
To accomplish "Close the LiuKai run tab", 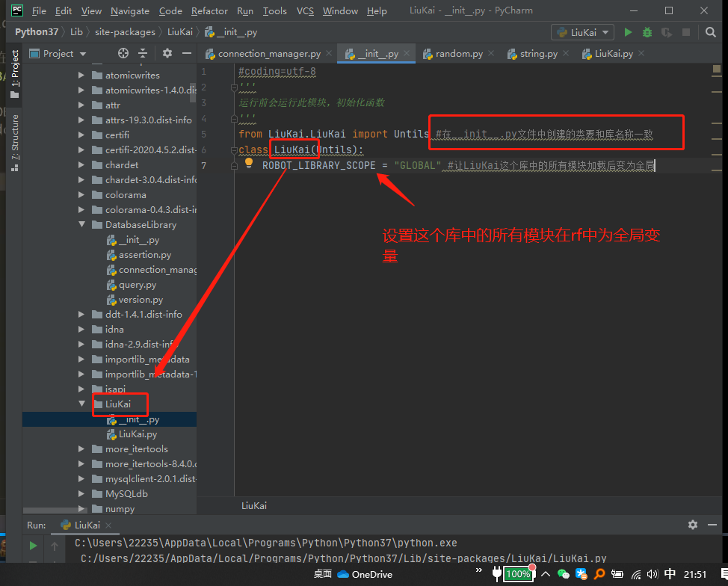I will coord(108,525).
